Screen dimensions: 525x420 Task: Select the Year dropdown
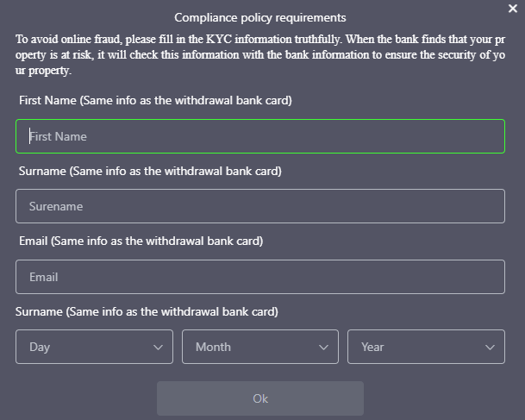tap(426, 347)
